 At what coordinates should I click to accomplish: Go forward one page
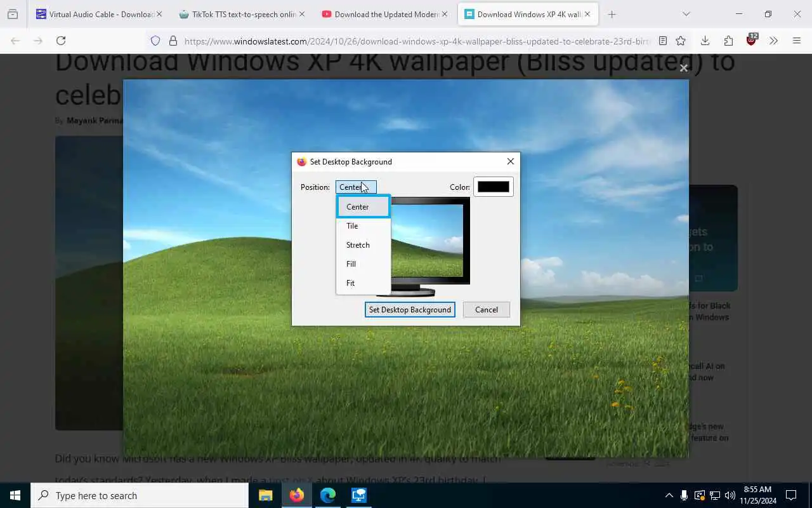pos(38,41)
